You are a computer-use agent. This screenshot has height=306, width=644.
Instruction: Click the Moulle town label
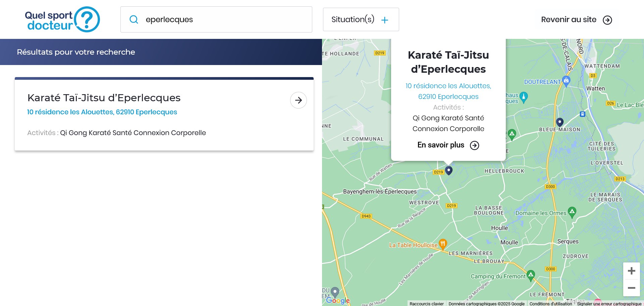tap(509, 242)
